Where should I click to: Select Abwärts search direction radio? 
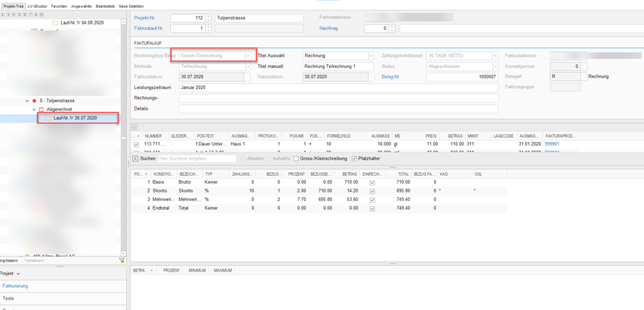pyautogui.click(x=243, y=158)
